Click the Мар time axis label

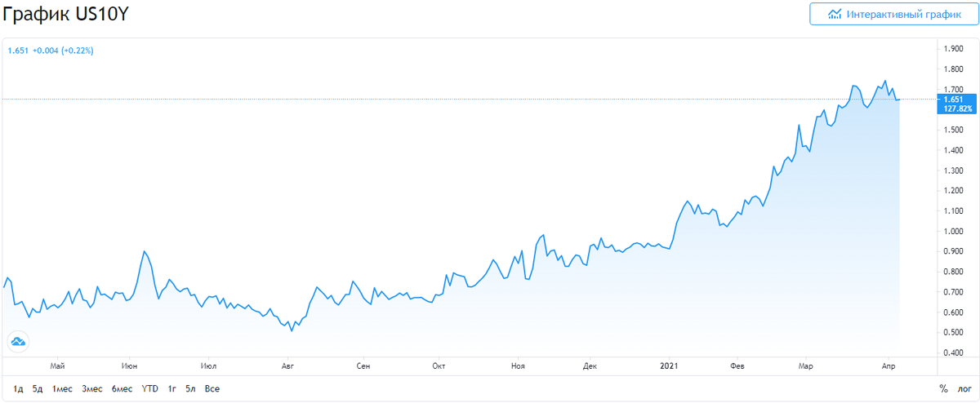(806, 366)
